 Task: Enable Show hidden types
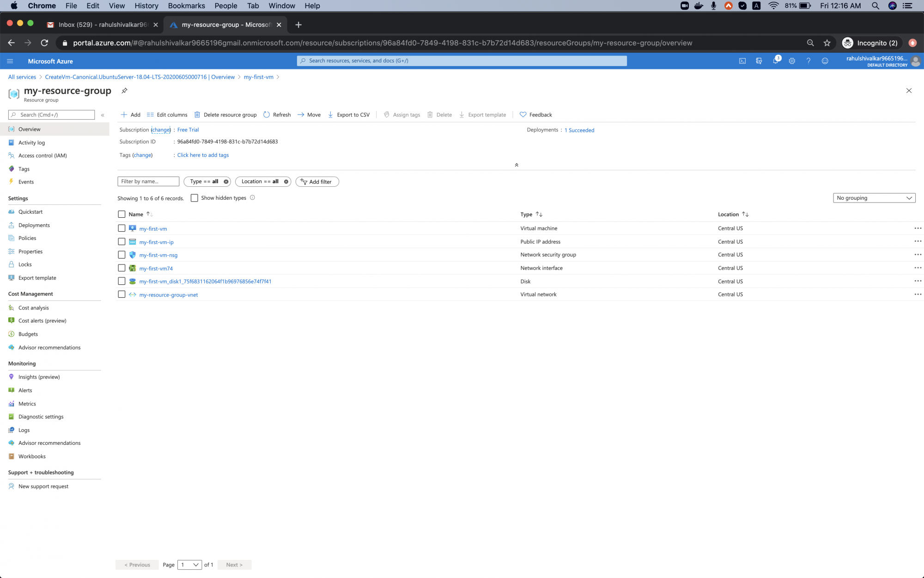pos(195,197)
